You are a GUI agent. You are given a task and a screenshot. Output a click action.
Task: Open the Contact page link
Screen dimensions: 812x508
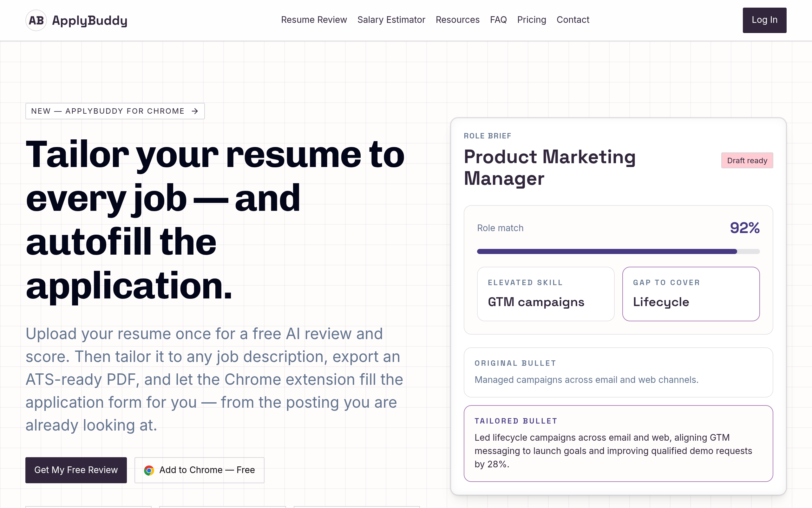click(x=573, y=20)
